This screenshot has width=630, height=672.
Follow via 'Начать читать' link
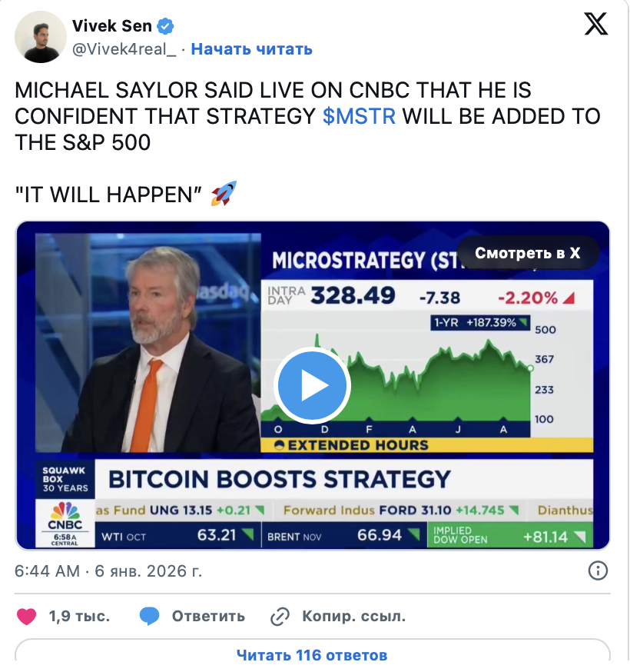point(252,49)
